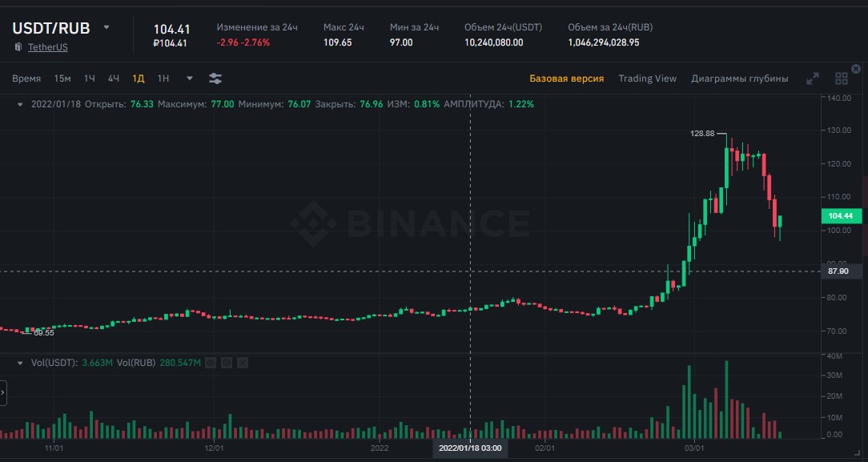Hide the Vol indicator using eye icon
Image resolution: width=868 pixels, height=462 pixels.
point(211,363)
